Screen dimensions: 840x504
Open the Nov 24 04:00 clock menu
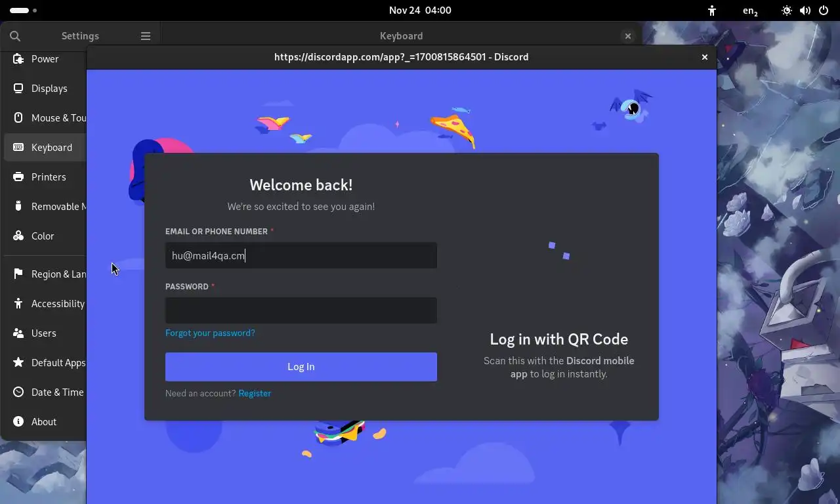point(420,10)
